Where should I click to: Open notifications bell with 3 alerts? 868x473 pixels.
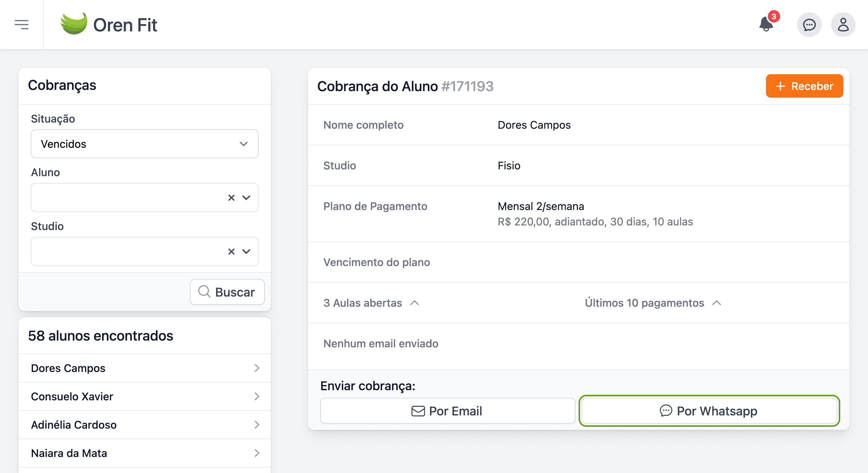(767, 24)
